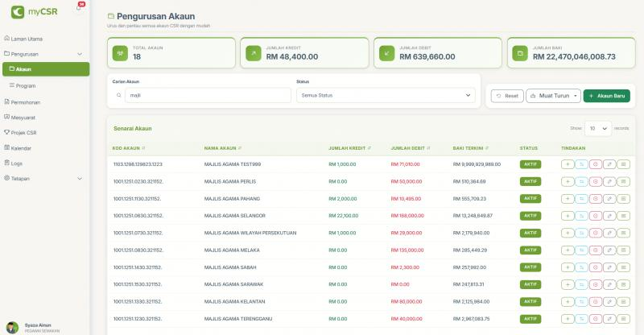Click the Carian Akaun search field

[x=208, y=95]
